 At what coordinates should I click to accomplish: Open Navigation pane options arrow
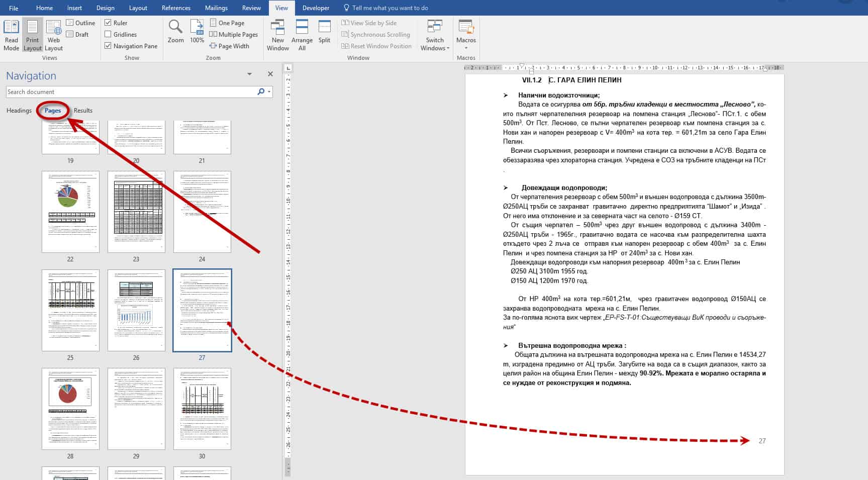pyautogui.click(x=249, y=74)
